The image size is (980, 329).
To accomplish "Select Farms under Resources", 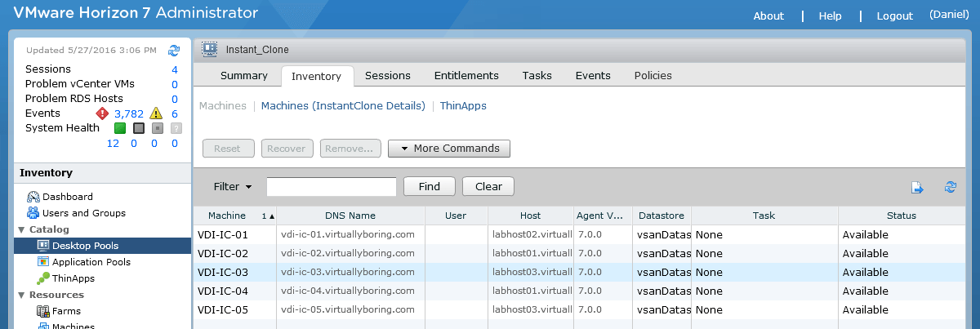I will click(x=66, y=311).
